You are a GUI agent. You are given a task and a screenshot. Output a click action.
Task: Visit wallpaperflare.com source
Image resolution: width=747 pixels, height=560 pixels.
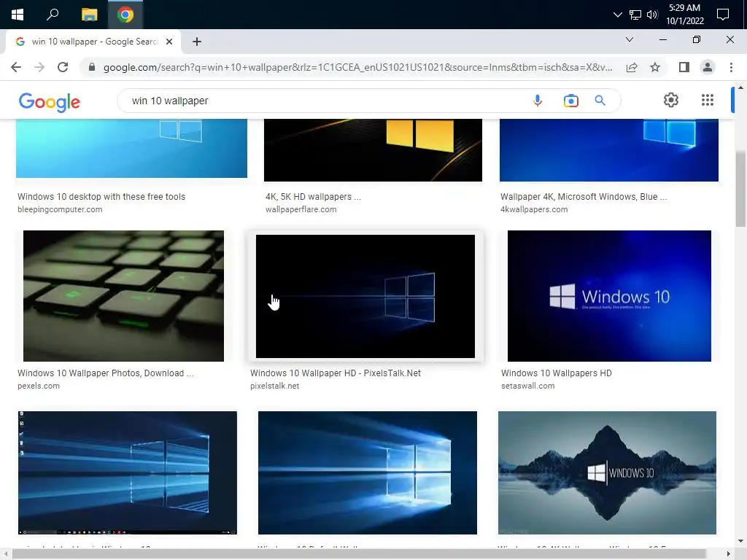point(301,209)
